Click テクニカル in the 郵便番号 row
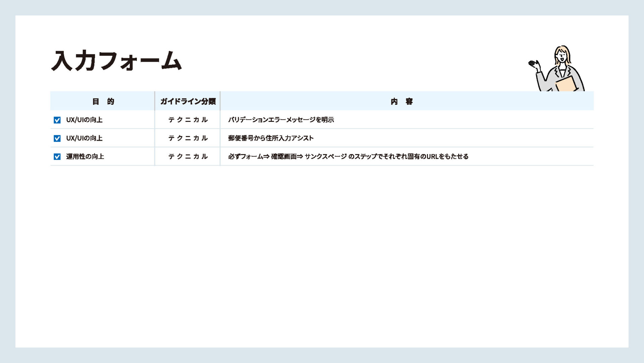 click(188, 138)
